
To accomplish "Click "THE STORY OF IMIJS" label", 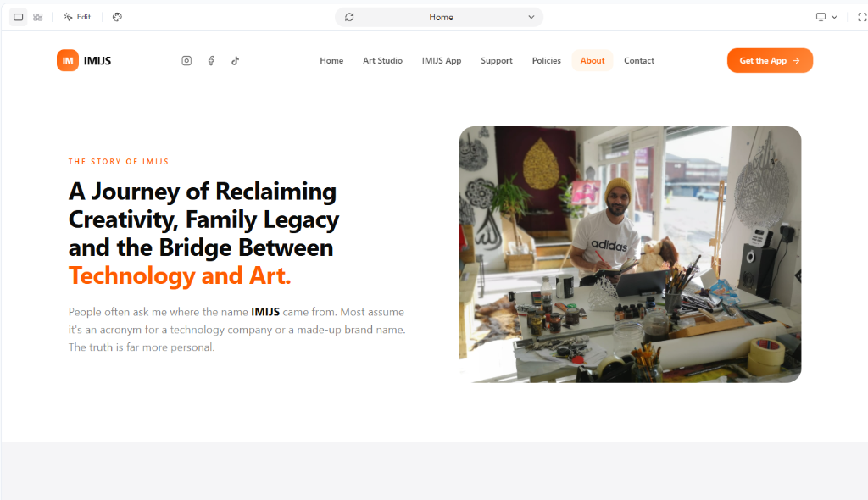I will point(119,162).
